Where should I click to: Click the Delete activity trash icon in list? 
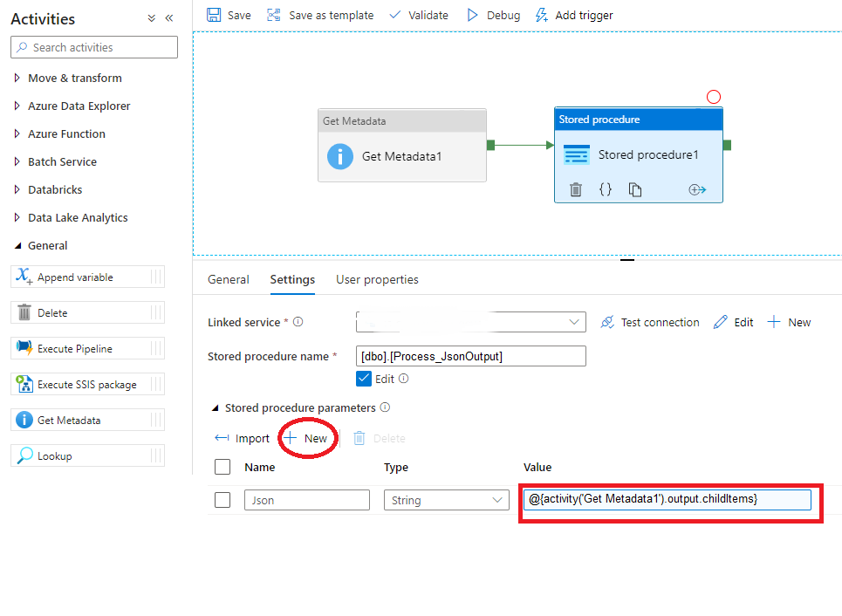coord(24,312)
